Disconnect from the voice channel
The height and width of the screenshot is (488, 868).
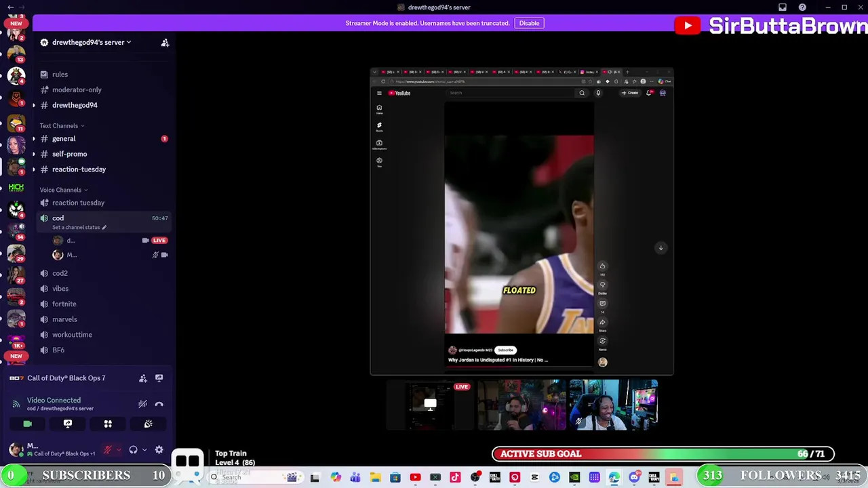159,404
